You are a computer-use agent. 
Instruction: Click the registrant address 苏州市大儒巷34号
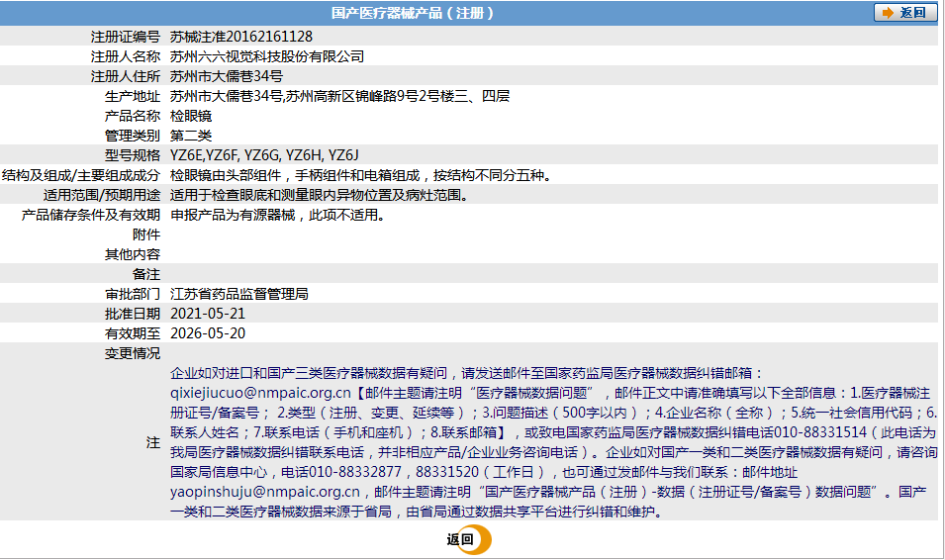(x=226, y=76)
